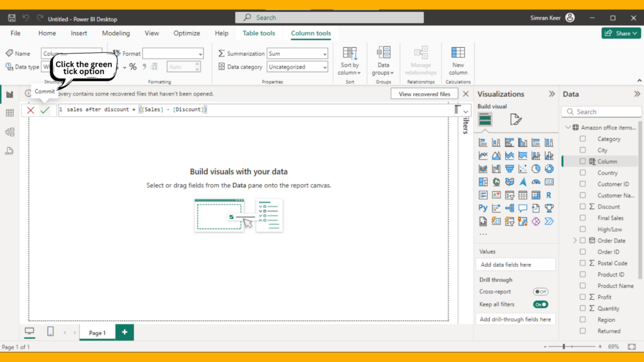Viewport: 644px width, 362px height.
Task: Check the Category field checkbox
Action: pyautogui.click(x=583, y=139)
